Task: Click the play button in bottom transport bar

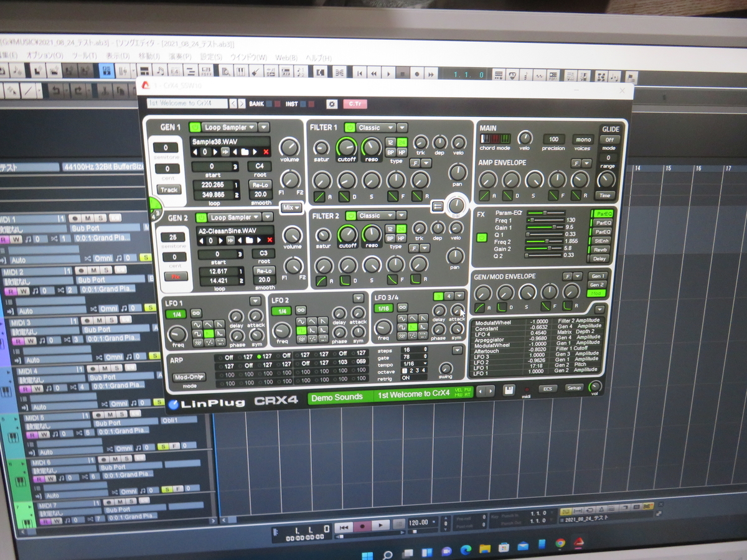Action: coord(381,526)
